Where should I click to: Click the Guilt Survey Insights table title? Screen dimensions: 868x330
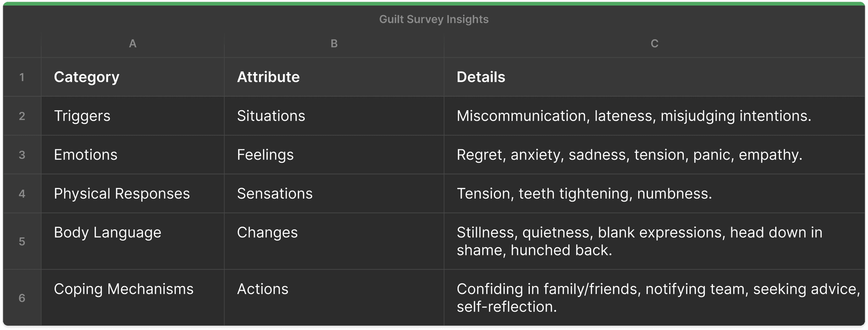click(434, 20)
